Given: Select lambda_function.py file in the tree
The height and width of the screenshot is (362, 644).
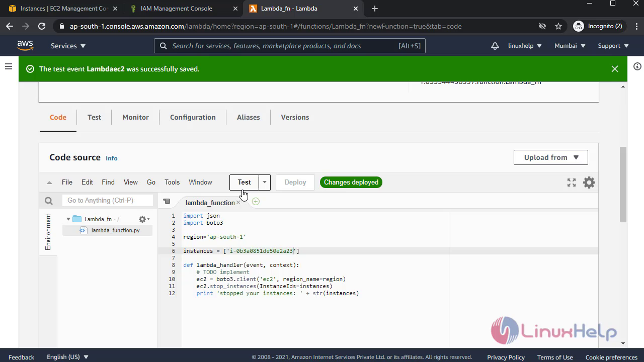Looking at the screenshot, I should pyautogui.click(x=107, y=230).
